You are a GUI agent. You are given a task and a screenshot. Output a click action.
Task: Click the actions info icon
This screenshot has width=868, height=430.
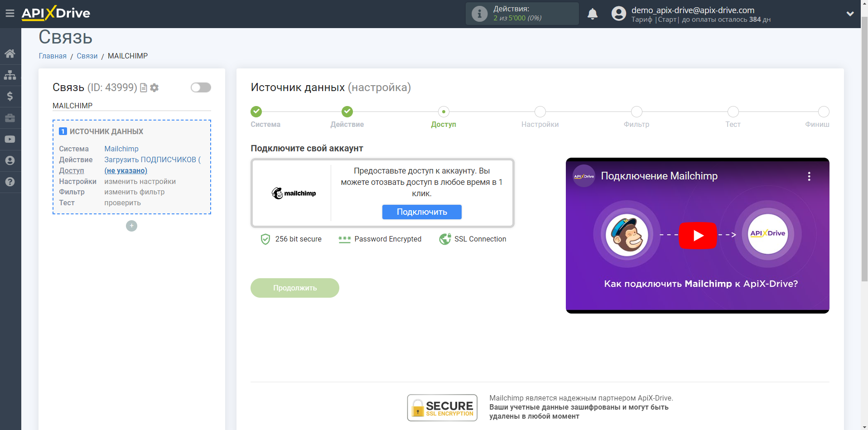(479, 14)
